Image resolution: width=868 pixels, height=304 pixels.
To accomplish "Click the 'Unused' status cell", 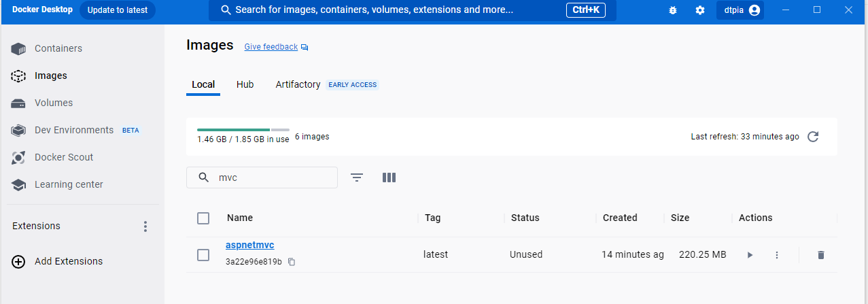I will pyautogui.click(x=526, y=254).
